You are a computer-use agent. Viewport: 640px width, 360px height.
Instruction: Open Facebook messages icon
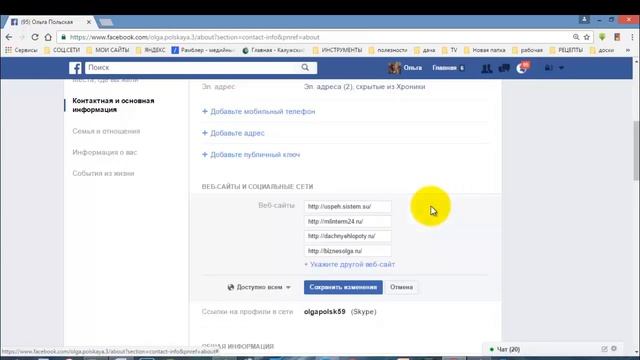click(x=504, y=68)
